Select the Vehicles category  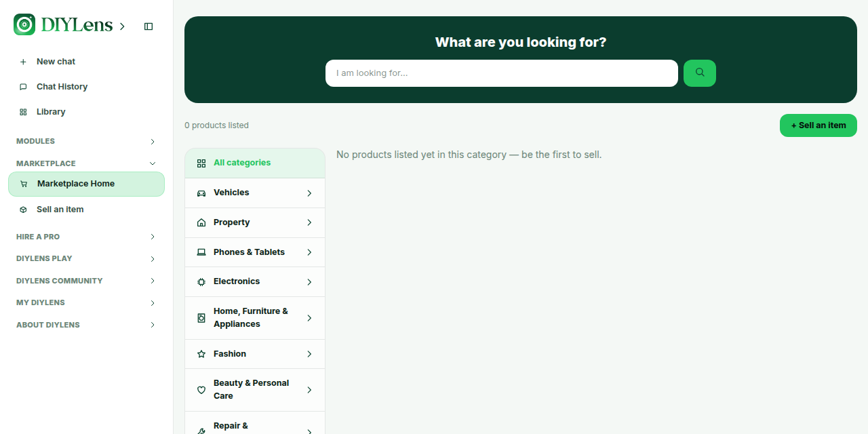(255, 193)
